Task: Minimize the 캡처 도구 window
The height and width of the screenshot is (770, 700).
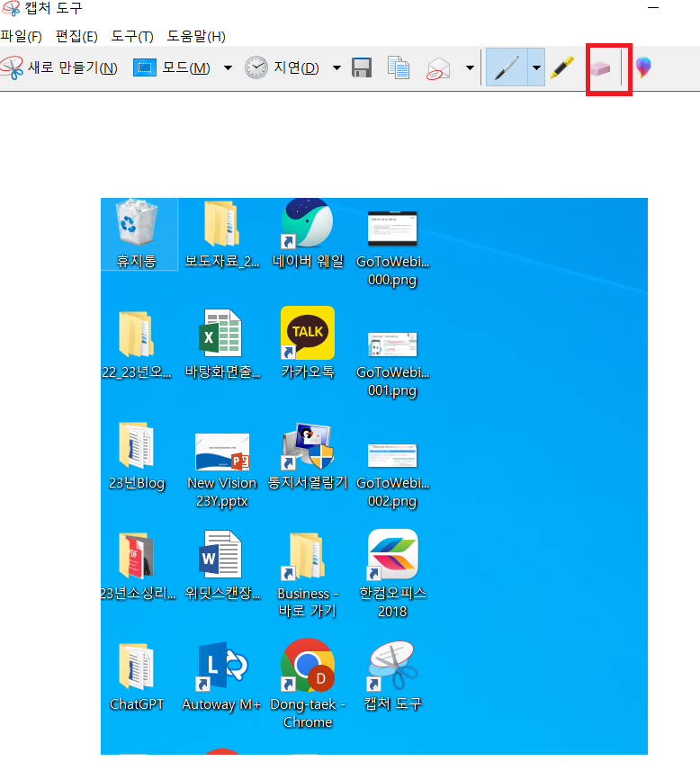Action: click(x=653, y=8)
